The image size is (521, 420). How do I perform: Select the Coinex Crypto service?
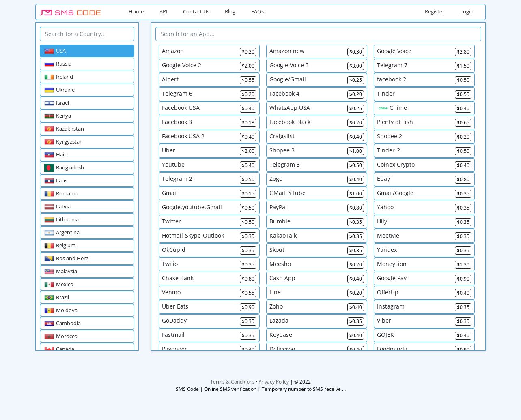pos(424,165)
